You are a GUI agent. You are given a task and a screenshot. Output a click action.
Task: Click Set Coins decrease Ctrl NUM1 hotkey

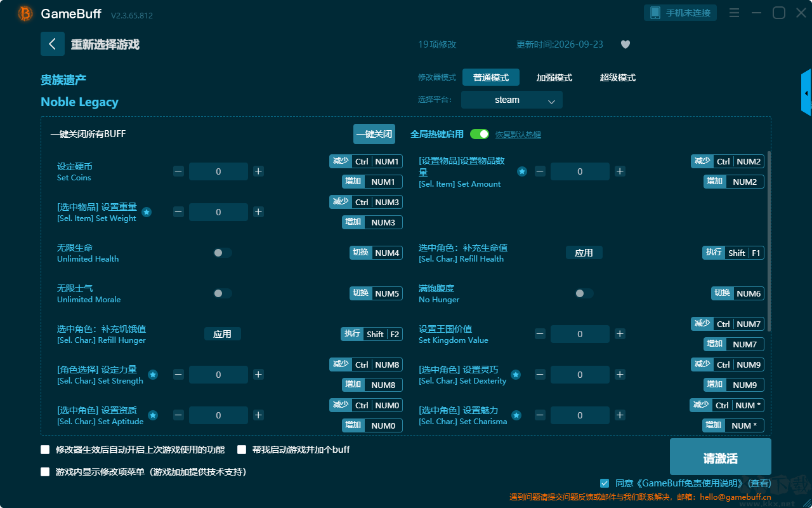pyautogui.click(x=366, y=161)
